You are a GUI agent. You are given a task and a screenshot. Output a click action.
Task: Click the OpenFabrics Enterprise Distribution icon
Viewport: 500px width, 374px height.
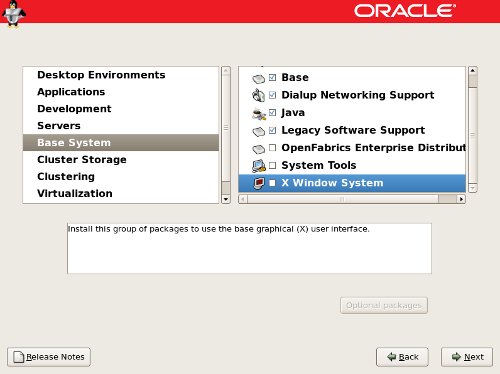[258, 149]
